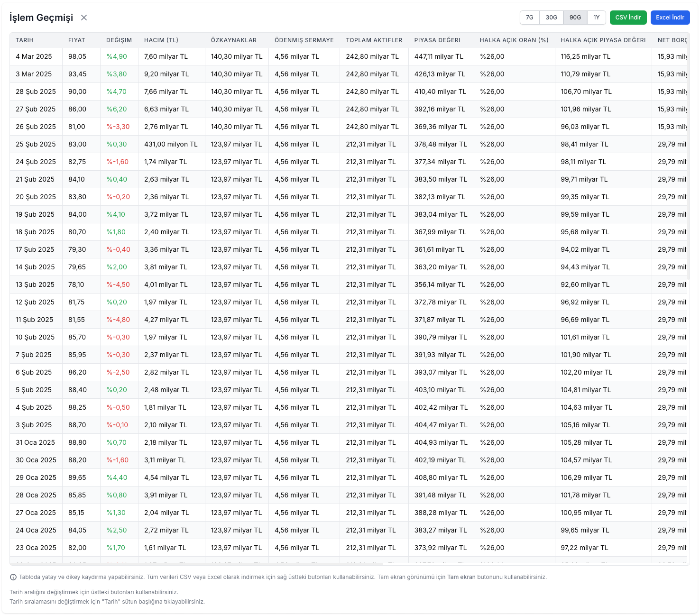Click the 24 Şub 2025 date cell
This screenshot has height=615, width=700.
[36, 162]
